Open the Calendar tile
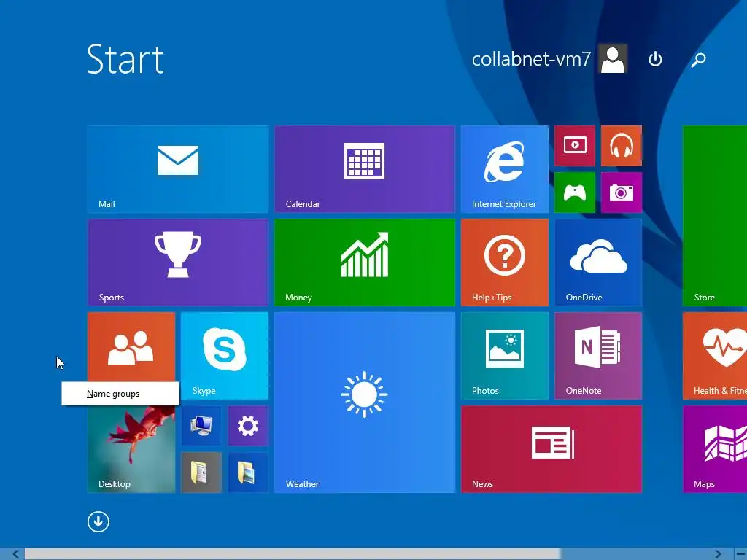The width and height of the screenshot is (747, 560). point(365,169)
